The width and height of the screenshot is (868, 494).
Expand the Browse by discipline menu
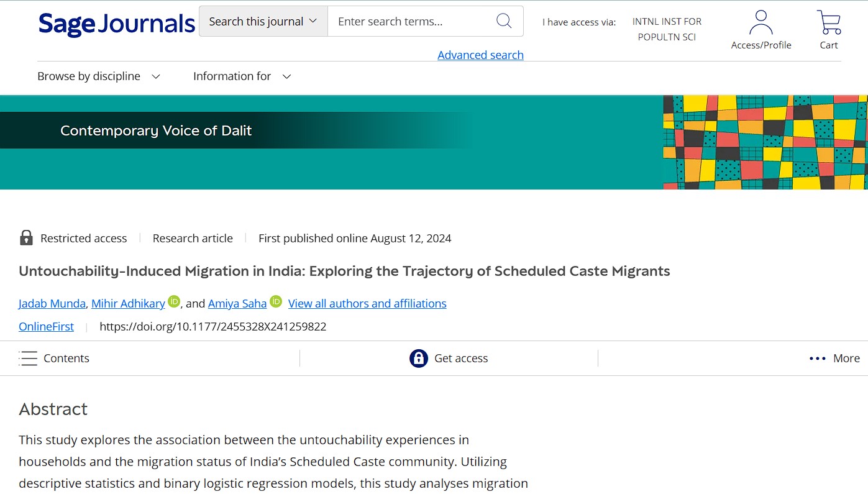click(x=98, y=76)
